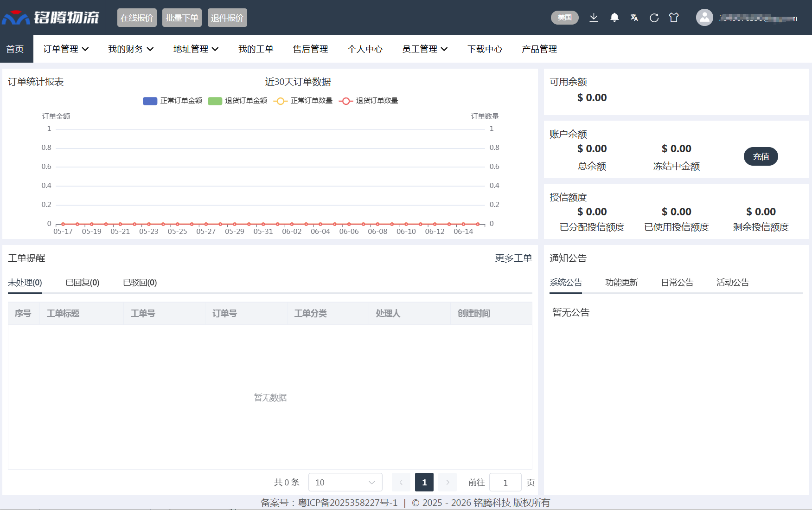Click the refresh circular arrow icon

654,18
